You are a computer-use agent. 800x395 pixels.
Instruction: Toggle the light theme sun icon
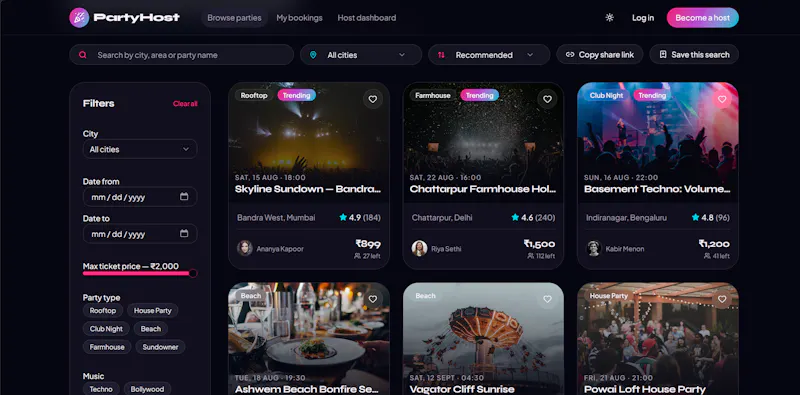[x=609, y=17]
